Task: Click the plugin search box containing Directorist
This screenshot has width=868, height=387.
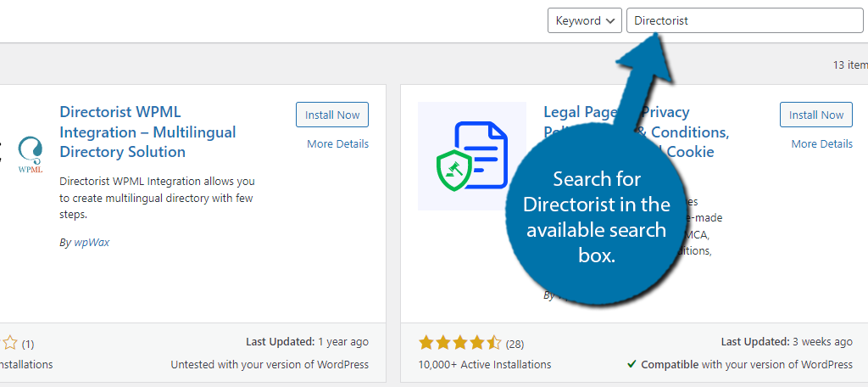Action: coord(744,20)
